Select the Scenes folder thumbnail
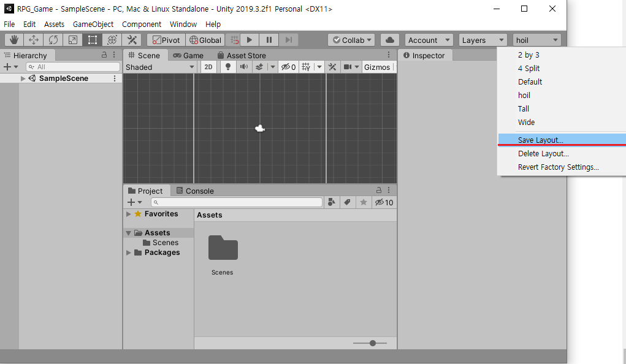This screenshot has height=364, width=626. click(x=223, y=248)
